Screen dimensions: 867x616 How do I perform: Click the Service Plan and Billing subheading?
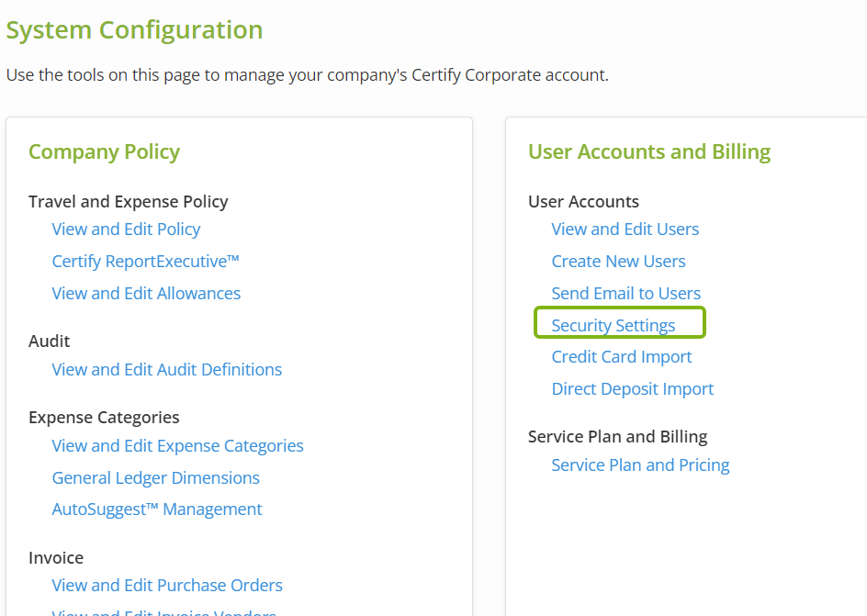(617, 437)
